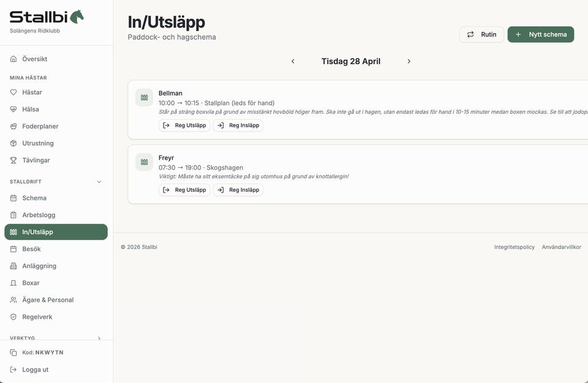The height and width of the screenshot is (383, 588).
Task: Register Insläpp for Freyr
Action: (238, 190)
